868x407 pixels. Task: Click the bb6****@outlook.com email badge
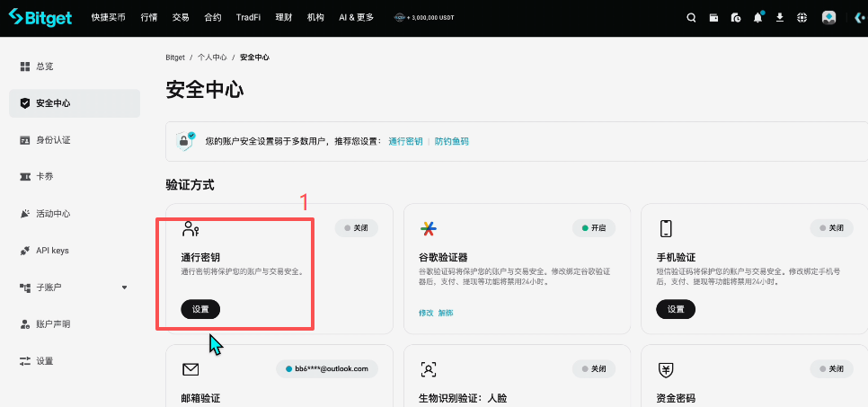(x=327, y=368)
